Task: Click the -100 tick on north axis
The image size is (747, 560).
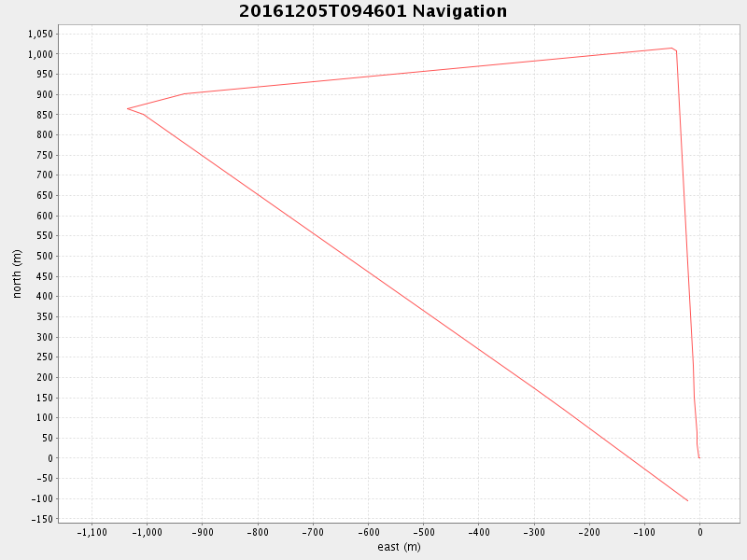Action: 42,498
